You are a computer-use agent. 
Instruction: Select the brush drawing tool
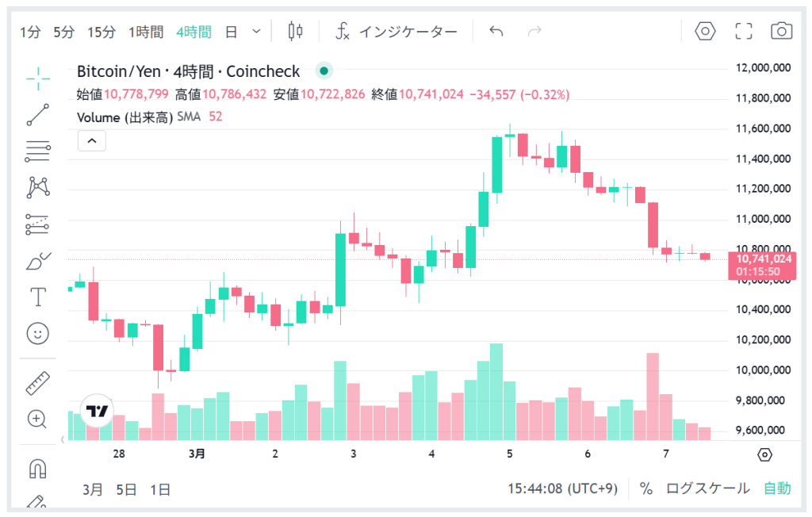38,261
